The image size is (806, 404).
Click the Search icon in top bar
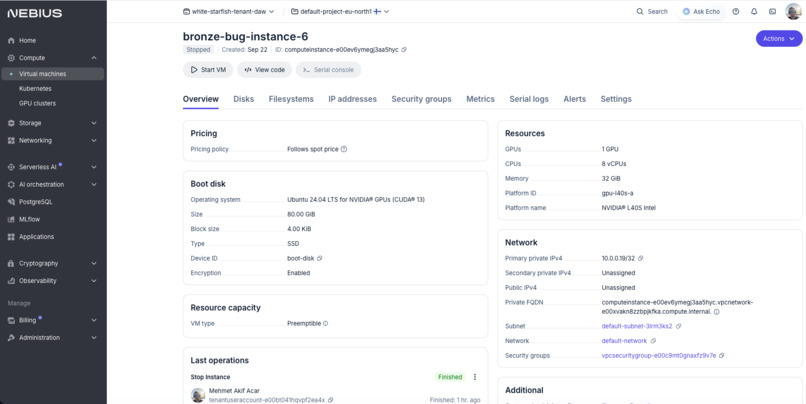640,11
